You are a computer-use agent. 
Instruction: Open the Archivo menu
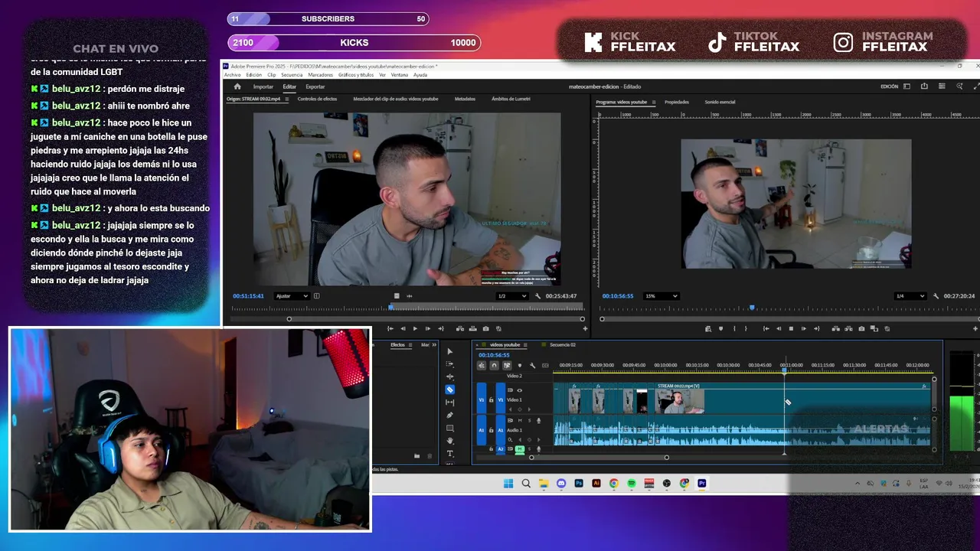tap(232, 75)
